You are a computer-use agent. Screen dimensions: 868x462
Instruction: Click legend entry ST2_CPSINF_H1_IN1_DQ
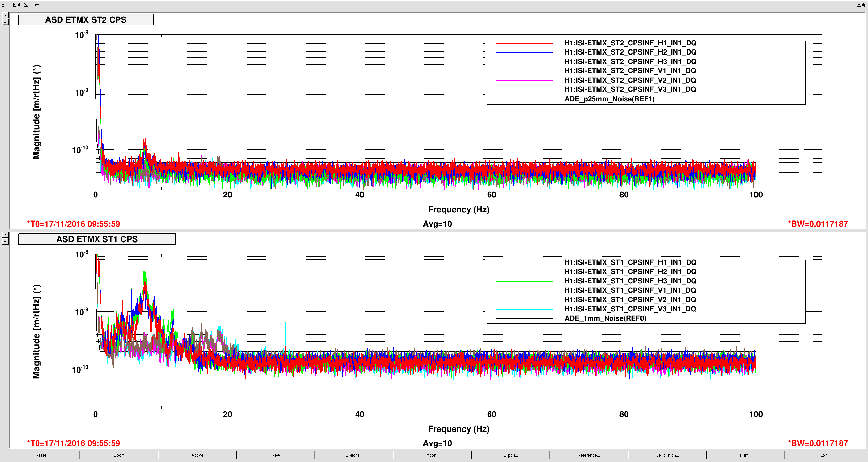click(630, 43)
